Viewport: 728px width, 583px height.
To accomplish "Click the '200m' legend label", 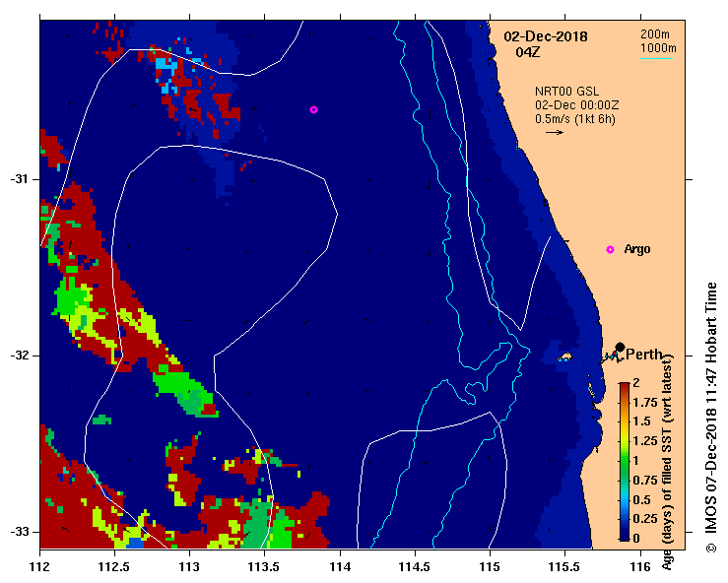I will tap(655, 33).
